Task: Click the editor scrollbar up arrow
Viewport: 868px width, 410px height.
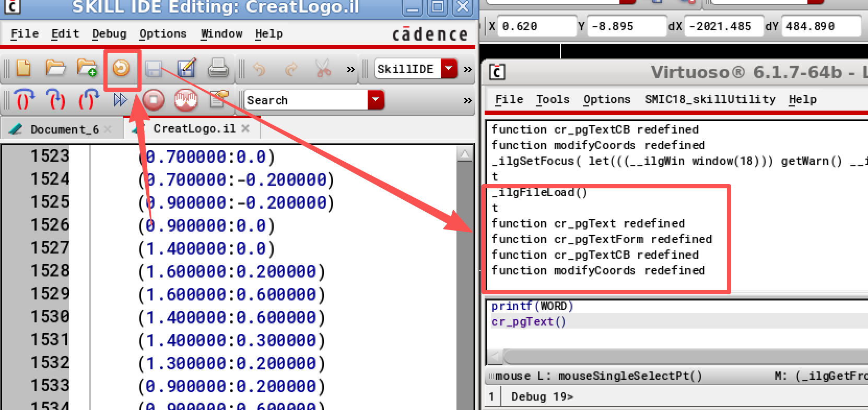Action: (464, 154)
